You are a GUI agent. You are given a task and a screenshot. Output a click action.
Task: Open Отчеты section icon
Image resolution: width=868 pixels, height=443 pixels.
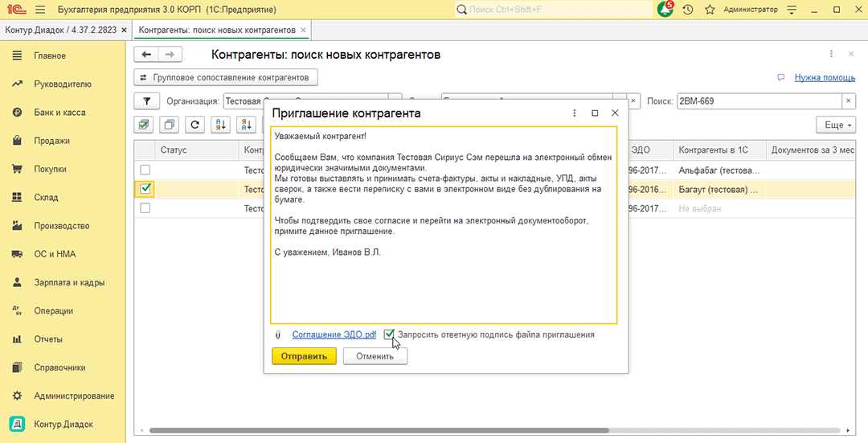coord(17,339)
